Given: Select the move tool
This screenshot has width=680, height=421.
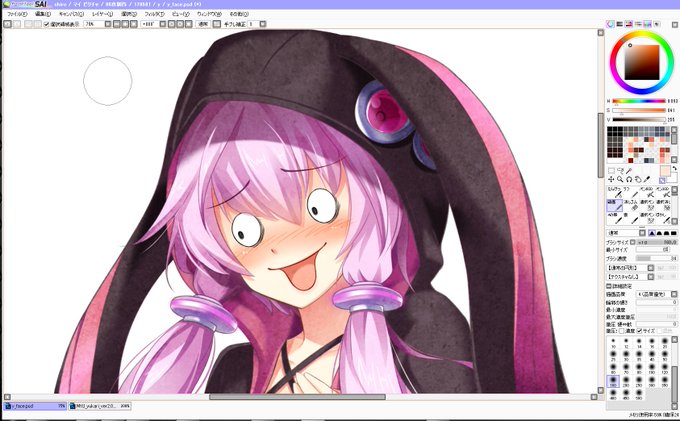Looking at the screenshot, I should point(611,179).
